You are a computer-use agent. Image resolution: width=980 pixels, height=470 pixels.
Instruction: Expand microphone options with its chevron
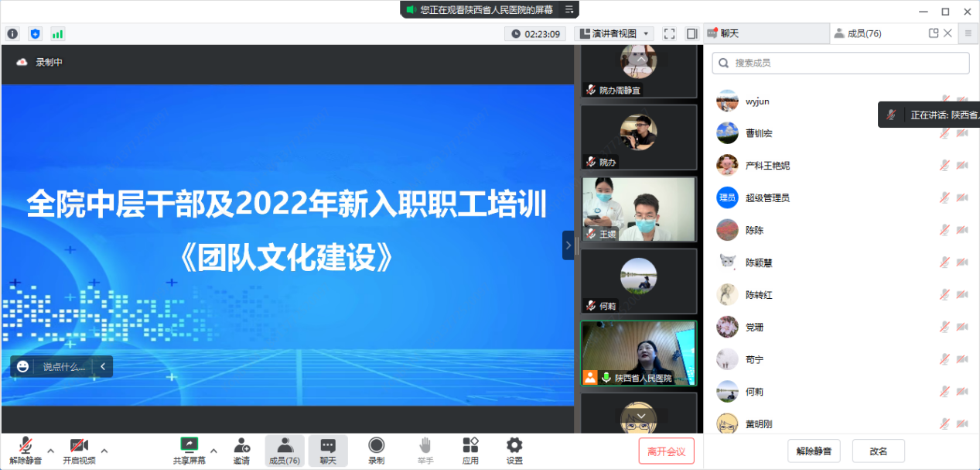click(x=49, y=450)
